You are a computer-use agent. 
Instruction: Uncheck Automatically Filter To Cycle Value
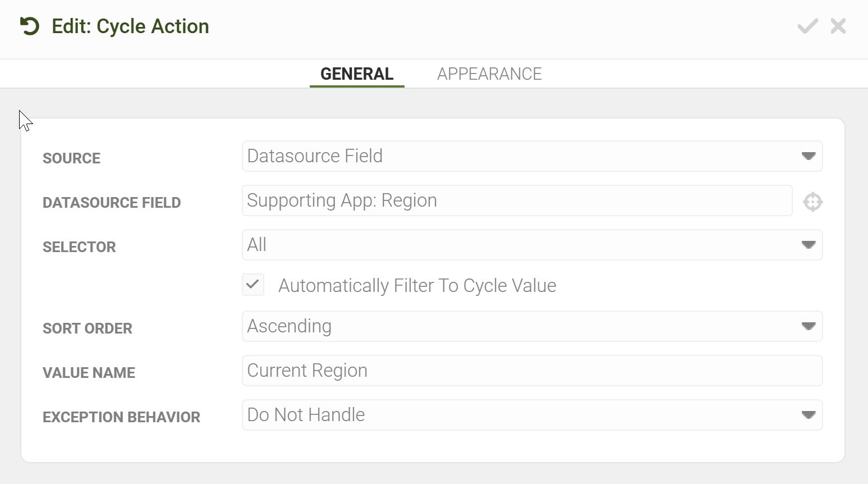click(x=253, y=285)
